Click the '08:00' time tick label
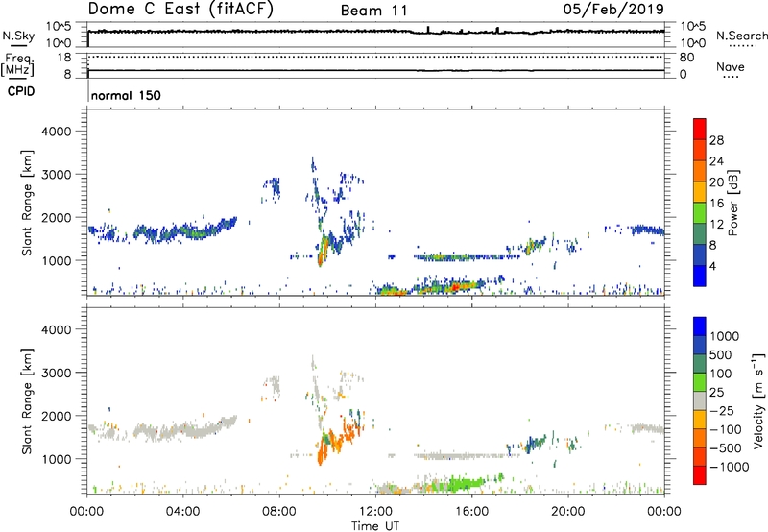768x532 pixels. coord(279,512)
